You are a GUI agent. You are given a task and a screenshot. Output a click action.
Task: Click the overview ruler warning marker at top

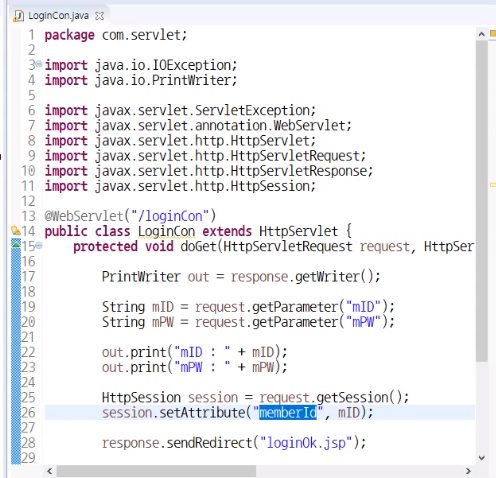pyautogui.click(x=493, y=34)
